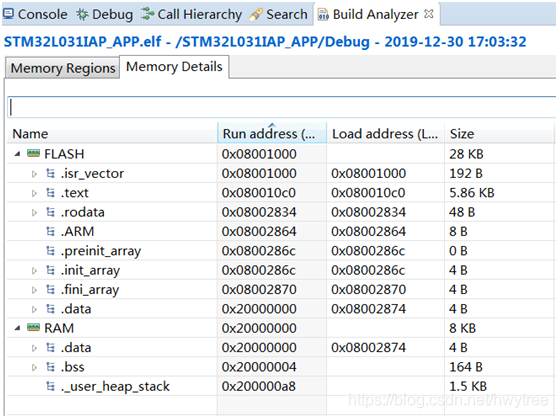Open the Call Hierarchy tab

tap(191, 14)
